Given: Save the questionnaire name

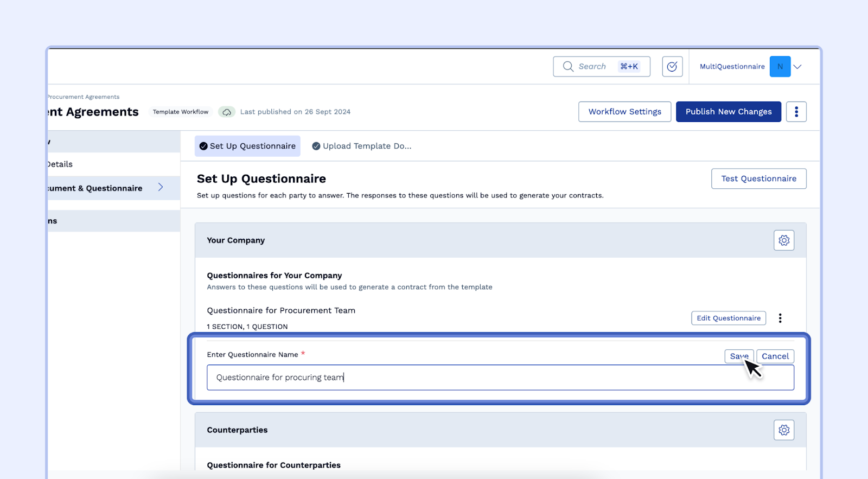Looking at the screenshot, I should [738, 356].
